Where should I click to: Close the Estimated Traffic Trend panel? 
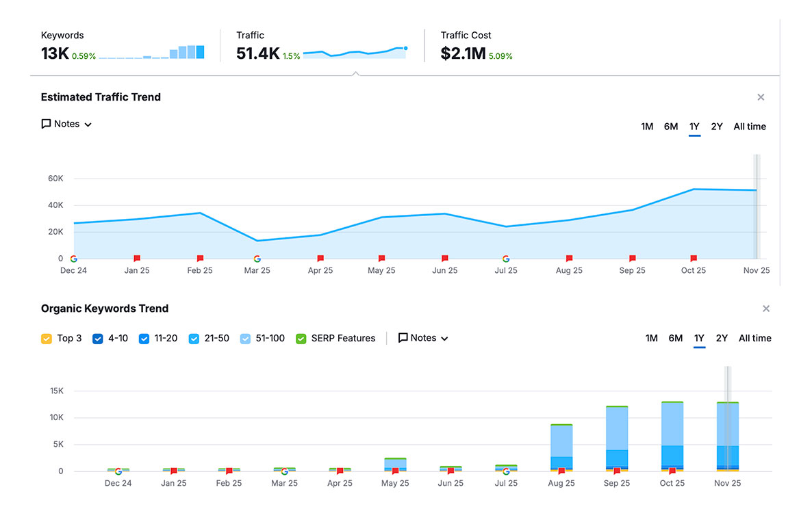[x=761, y=97]
